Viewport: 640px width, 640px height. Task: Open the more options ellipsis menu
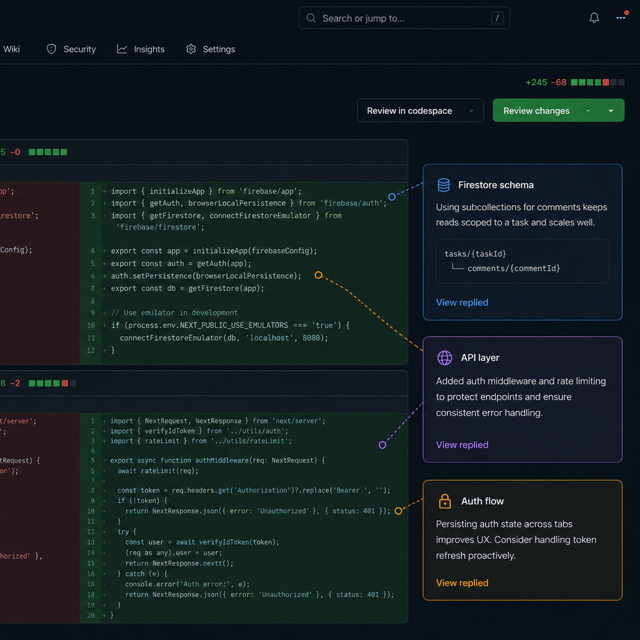[621, 18]
